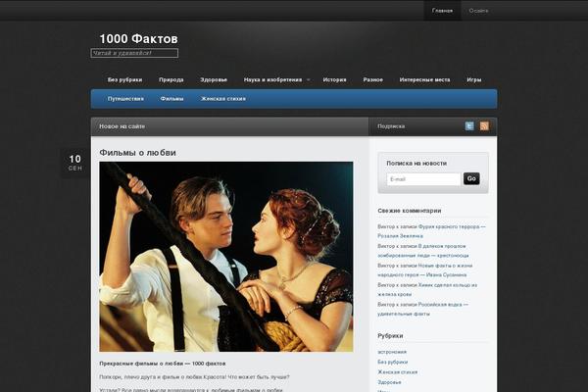This screenshot has width=588, height=392.
Task: Open the История menu item
Action: 334,79
